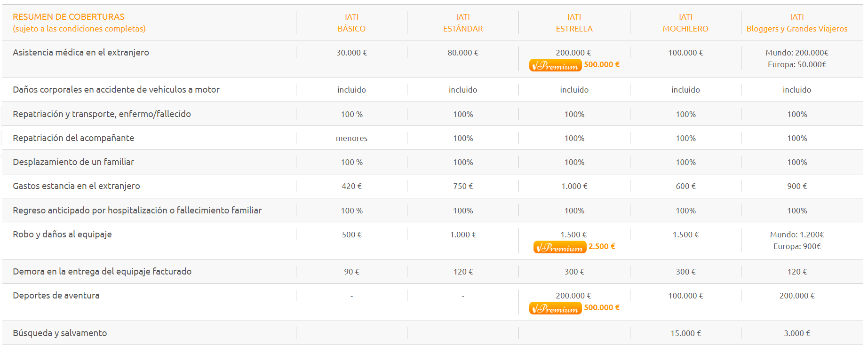Click the 600 € Gastos estancia Mochilero value

[685, 187]
